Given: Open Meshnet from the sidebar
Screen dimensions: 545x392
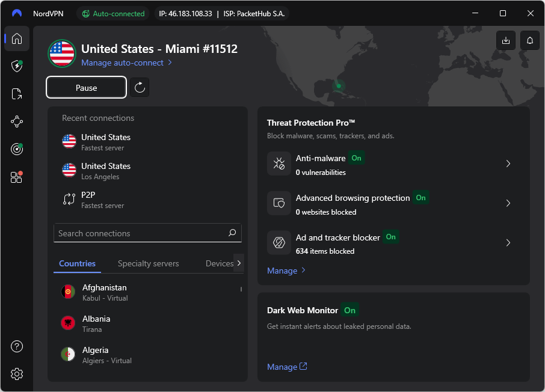Looking at the screenshot, I should tap(17, 121).
